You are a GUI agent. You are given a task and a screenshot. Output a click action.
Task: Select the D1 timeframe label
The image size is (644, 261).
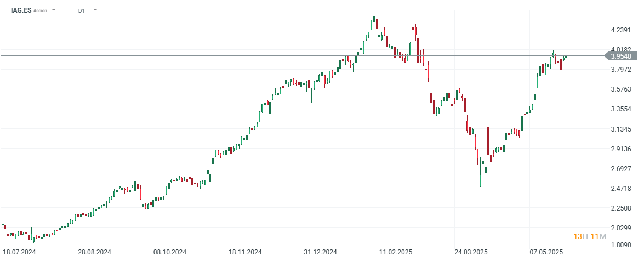81,10
